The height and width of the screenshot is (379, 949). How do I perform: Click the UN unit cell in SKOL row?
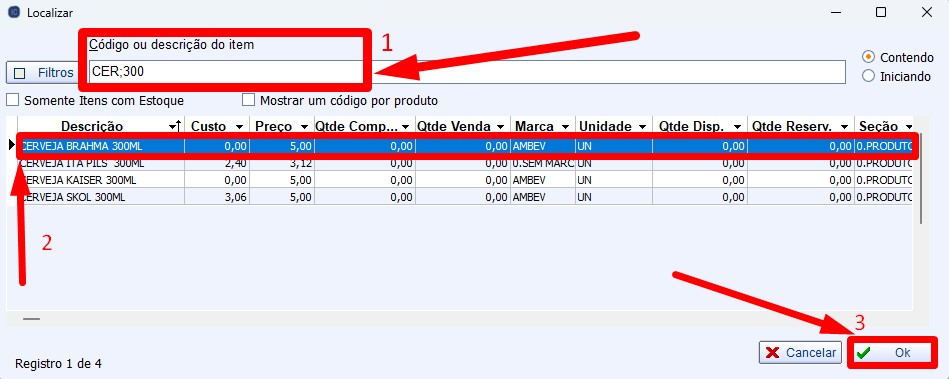pyautogui.click(x=614, y=197)
